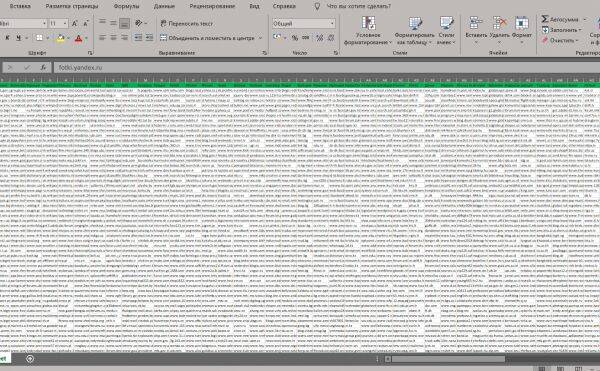
Task: Open the borders dropdown arrow
Action: 48,38
